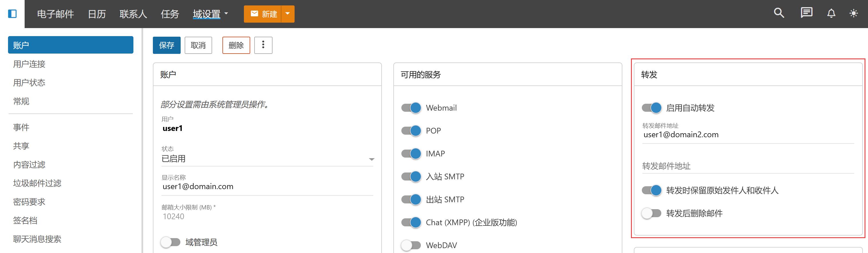
Task: Select 垃圾邮件过滤 in sidebar
Action: pos(37,183)
